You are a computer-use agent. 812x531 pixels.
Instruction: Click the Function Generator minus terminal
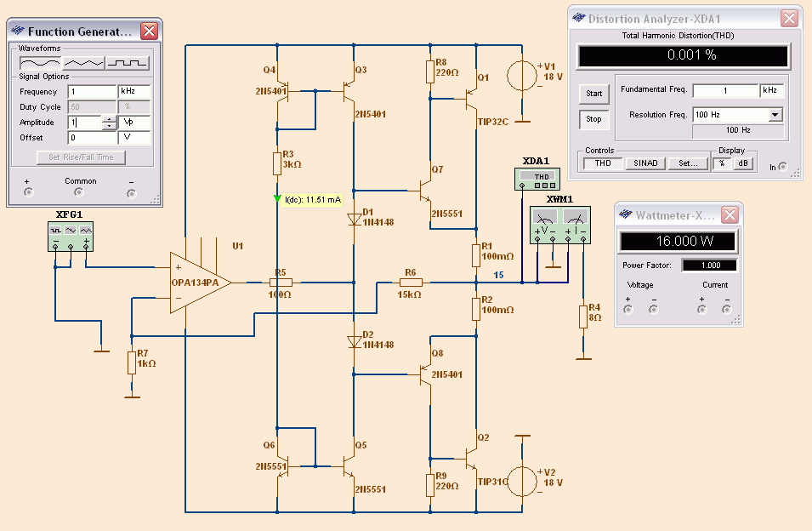[x=132, y=193]
